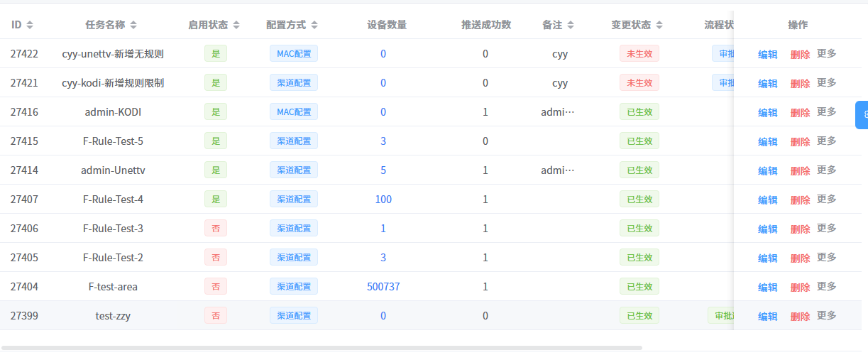Open 更多 for cyy-unettv-新增无规则

(827, 53)
